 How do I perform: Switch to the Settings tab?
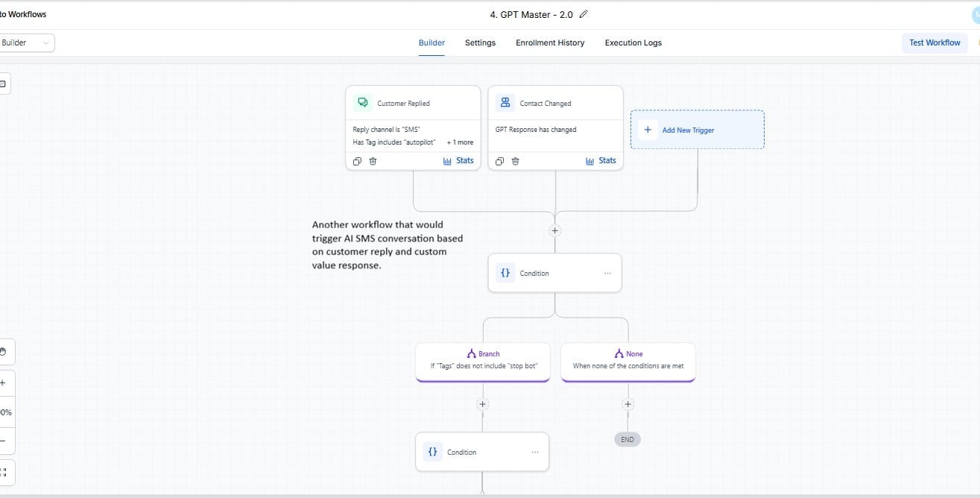click(x=480, y=42)
